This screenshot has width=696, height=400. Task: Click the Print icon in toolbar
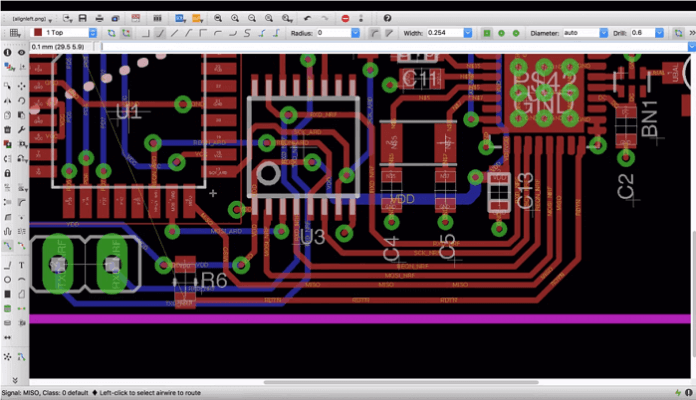click(100, 18)
